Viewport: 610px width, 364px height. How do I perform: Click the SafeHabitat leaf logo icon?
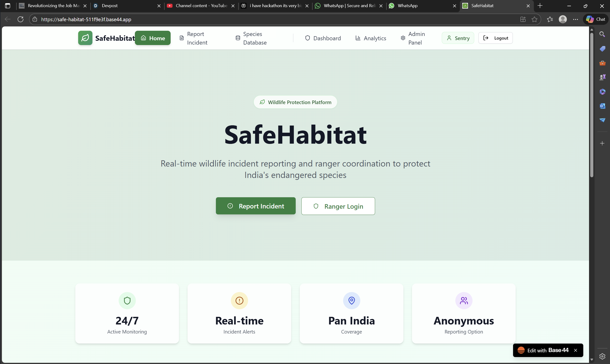(x=85, y=38)
